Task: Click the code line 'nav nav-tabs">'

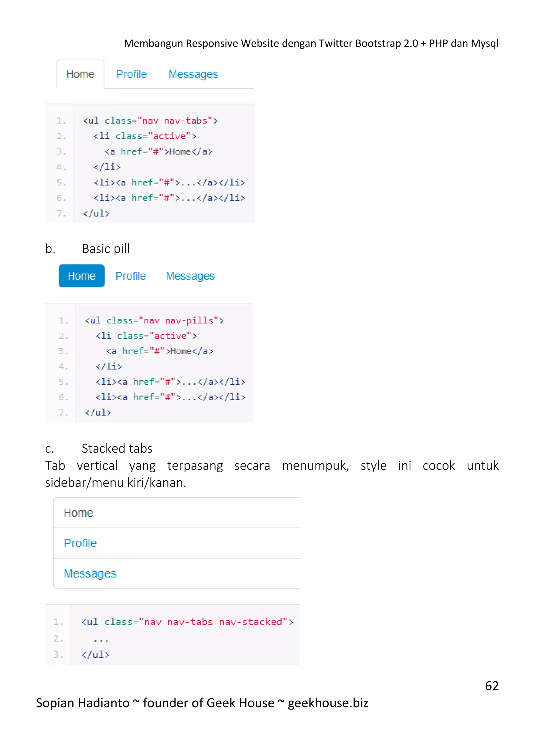Action: 150,121
